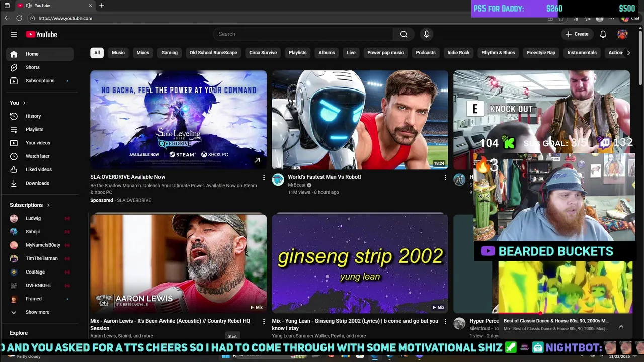
Task: Open the account avatar menu
Action: click(622, 34)
